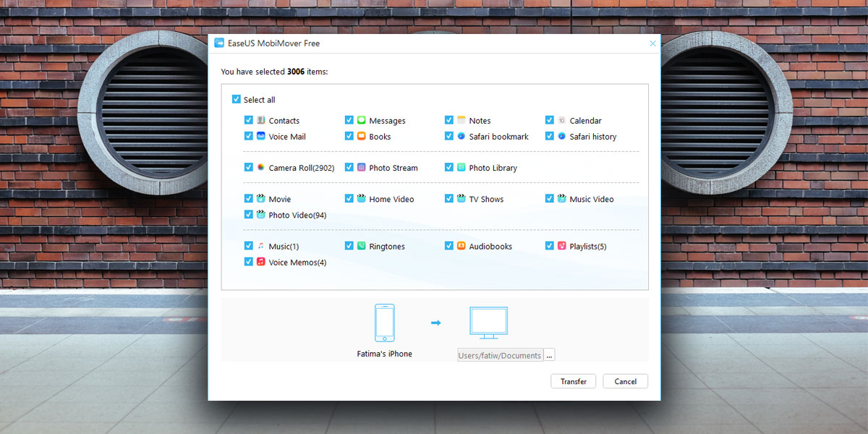Toggle the Home Video checkbox
The width and height of the screenshot is (868, 434).
pyautogui.click(x=349, y=198)
